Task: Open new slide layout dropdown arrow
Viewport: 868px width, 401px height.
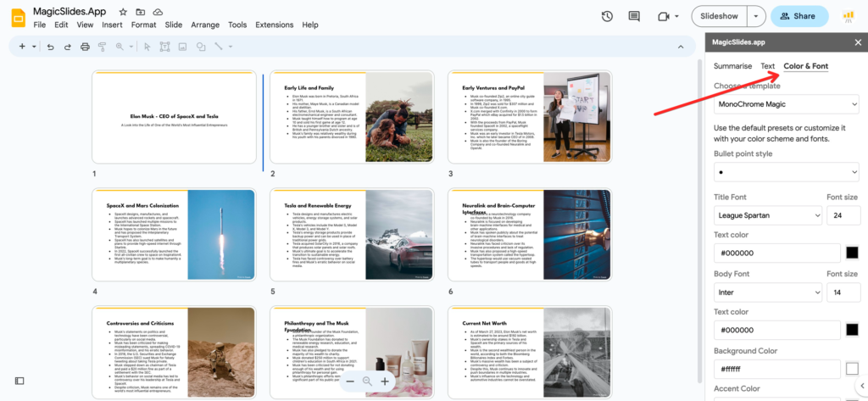Action: click(x=34, y=47)
